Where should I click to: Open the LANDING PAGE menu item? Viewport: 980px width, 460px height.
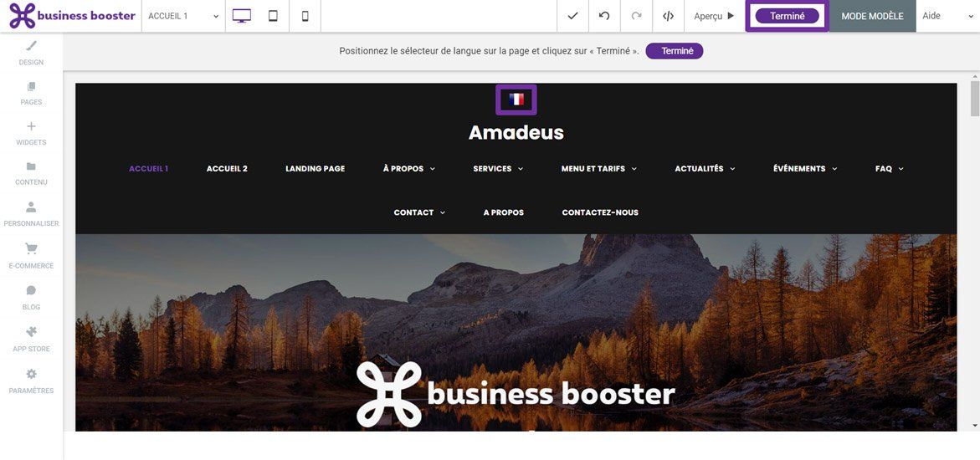tap(315, 169)
